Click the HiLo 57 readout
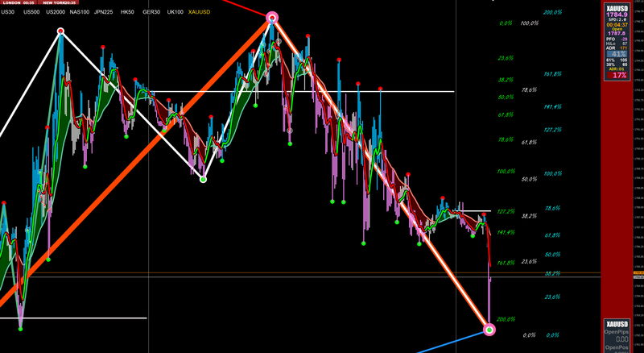The height and width of the screenshot is (353, 644). point(617,44)
